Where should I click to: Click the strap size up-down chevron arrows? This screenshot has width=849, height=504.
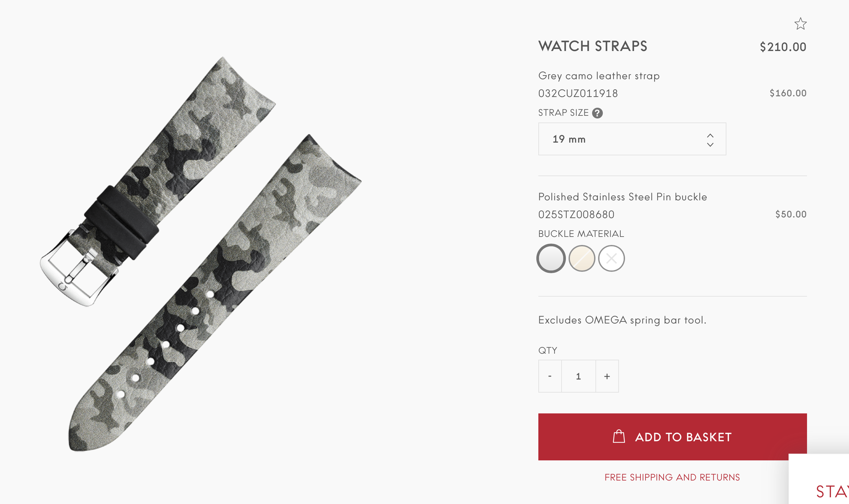[x=710, y=140]
